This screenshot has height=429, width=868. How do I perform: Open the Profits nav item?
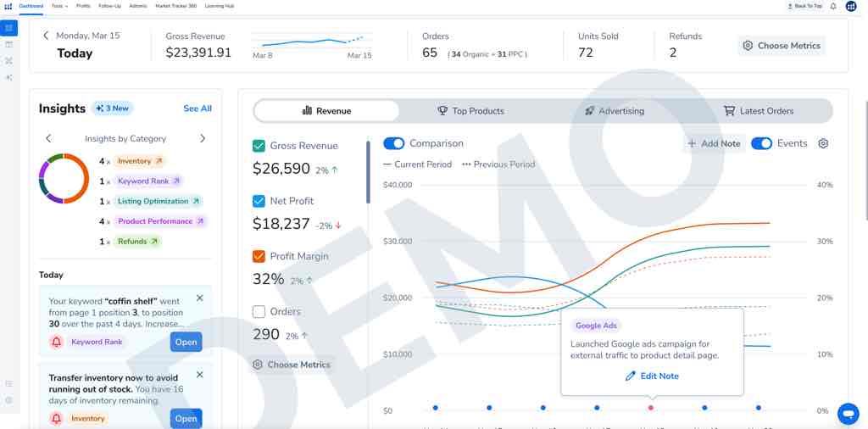pyautogui.click(x=83, y=6)
